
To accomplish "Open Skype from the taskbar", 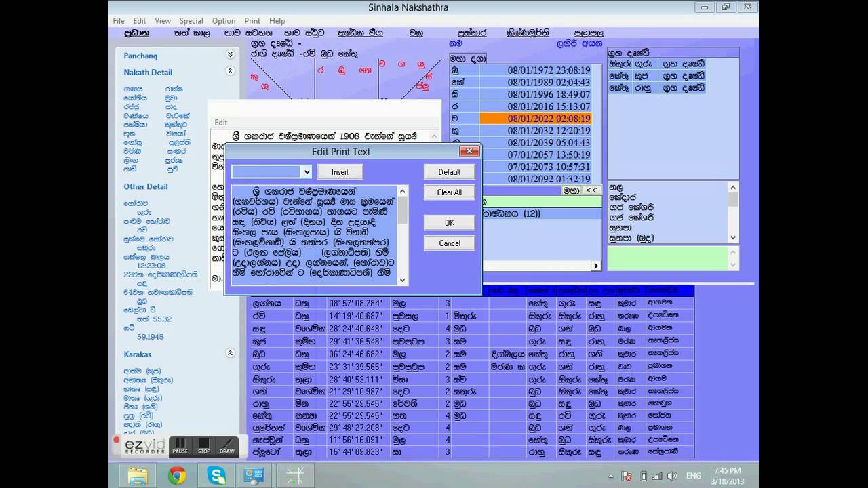I will pyautogui.click(x=216, y=476).
